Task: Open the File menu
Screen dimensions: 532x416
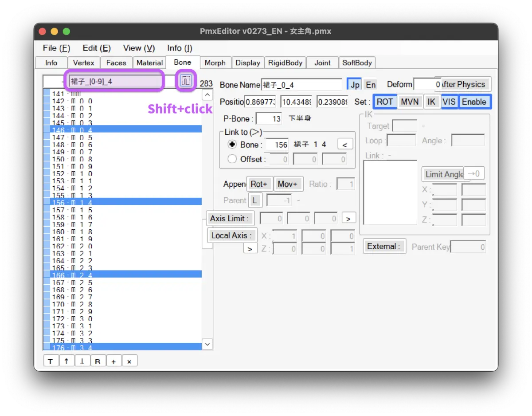Action: pos(56,48)
